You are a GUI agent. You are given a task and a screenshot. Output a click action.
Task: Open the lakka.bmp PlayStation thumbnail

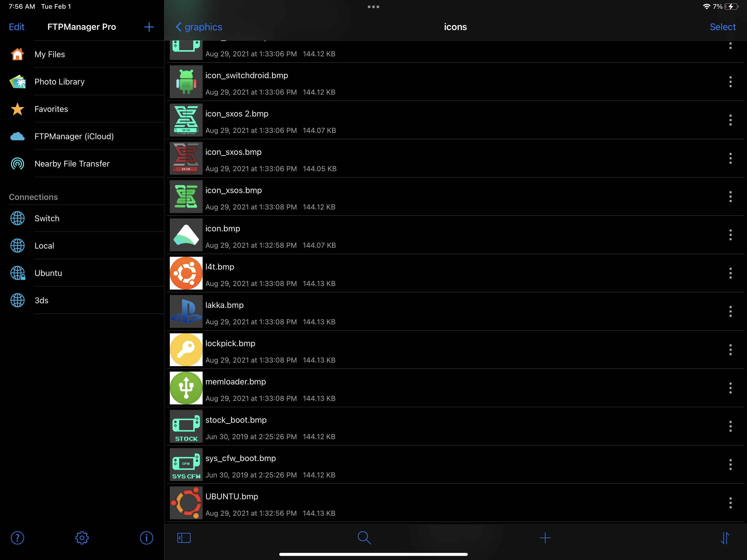(186, 311)
